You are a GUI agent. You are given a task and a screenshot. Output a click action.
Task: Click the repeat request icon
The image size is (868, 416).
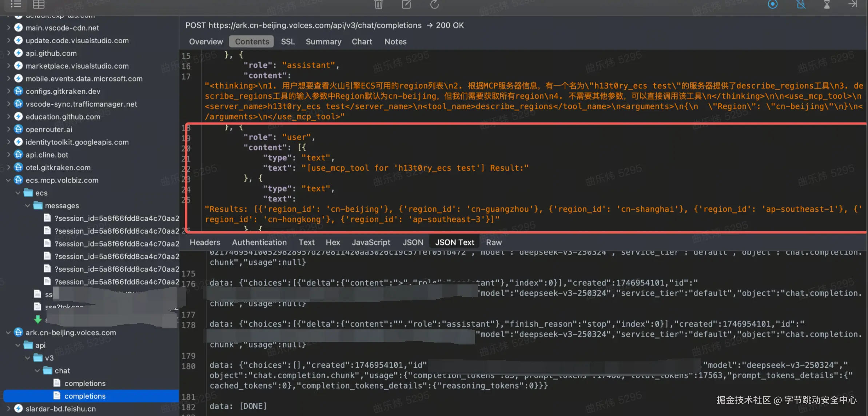point(434,4)
